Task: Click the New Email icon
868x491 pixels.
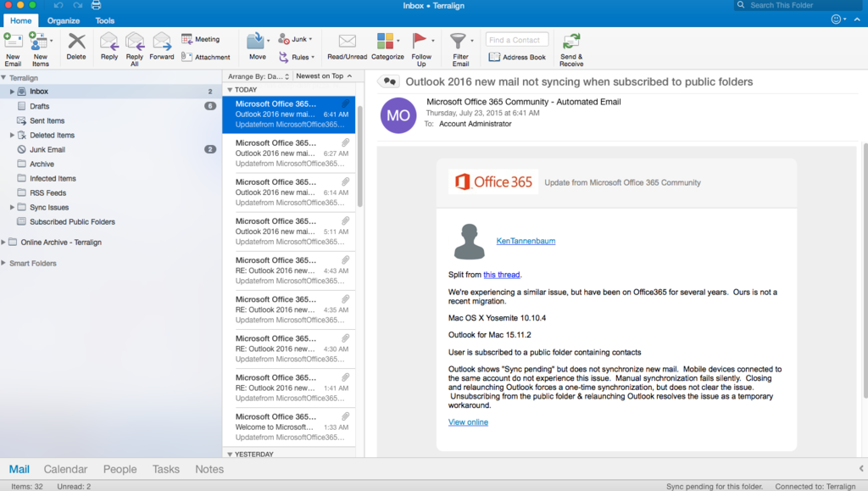Action: click(13, 41)
